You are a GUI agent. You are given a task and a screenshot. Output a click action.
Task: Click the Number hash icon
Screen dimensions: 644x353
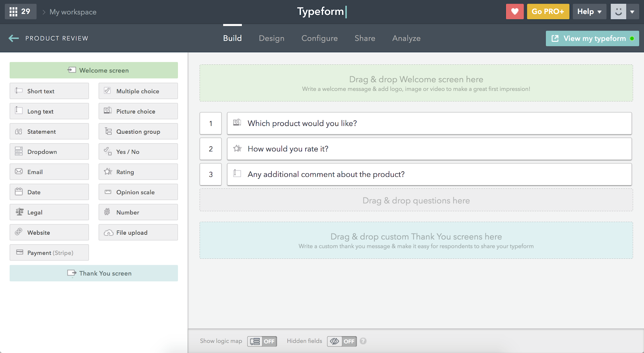107,212
